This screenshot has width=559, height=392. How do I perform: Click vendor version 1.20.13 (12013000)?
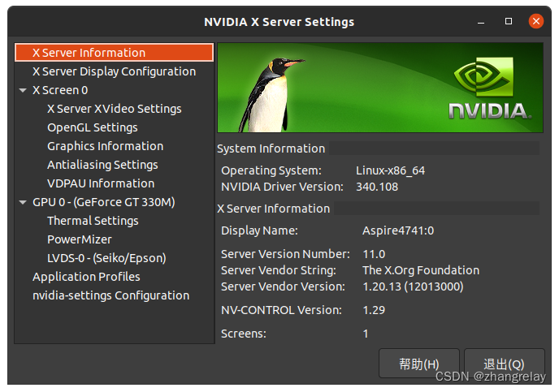coord(414,286)
